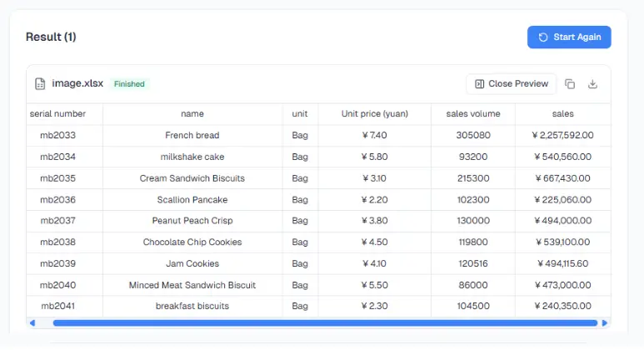Image resolution: width=644 pixels, height=350 pixels.
Task: Select the mb2036 serial number cell
Action: 57,199
